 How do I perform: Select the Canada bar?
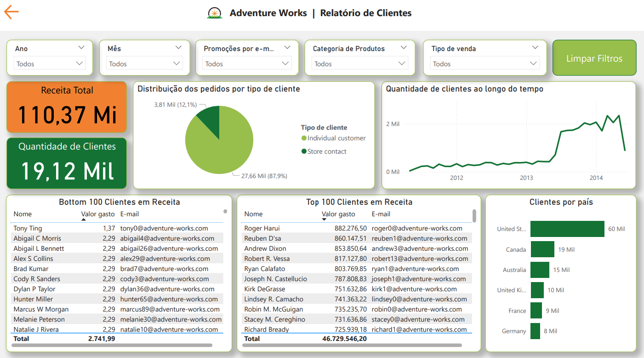tap(542, 249)
